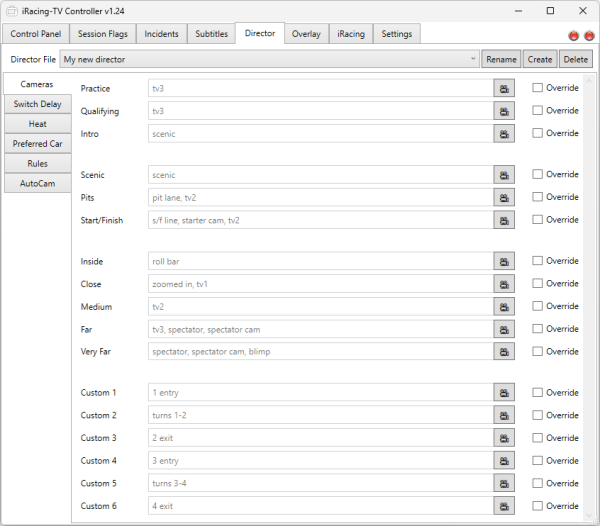The height and width of the screenshot is (526, 600).
Task: Switch to the Overlay tab
Action: click(x=306, y=34)
